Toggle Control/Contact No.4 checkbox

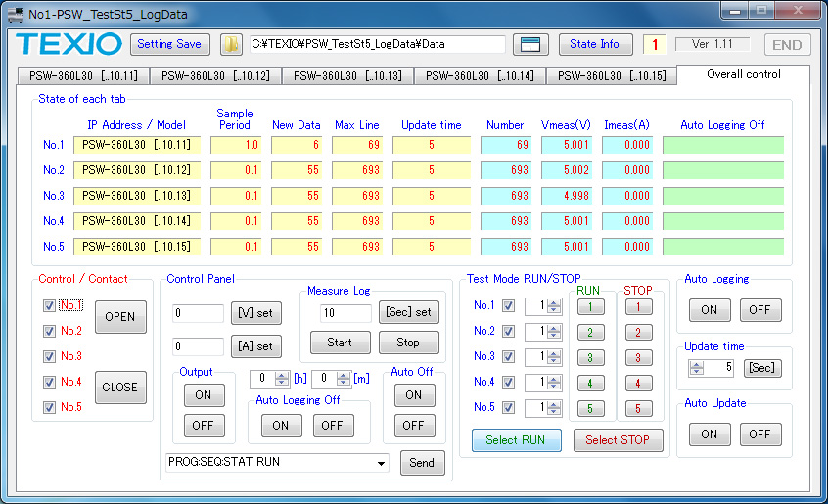[49, 382]
